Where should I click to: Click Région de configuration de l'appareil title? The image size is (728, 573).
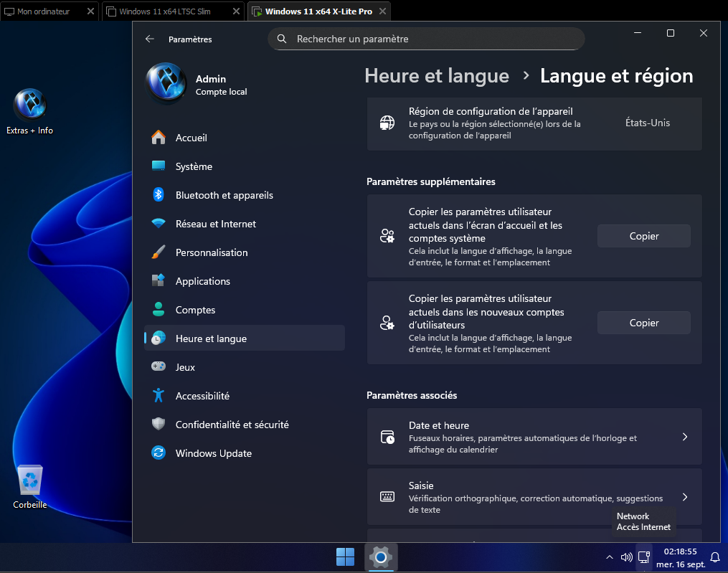pos(491,111)
